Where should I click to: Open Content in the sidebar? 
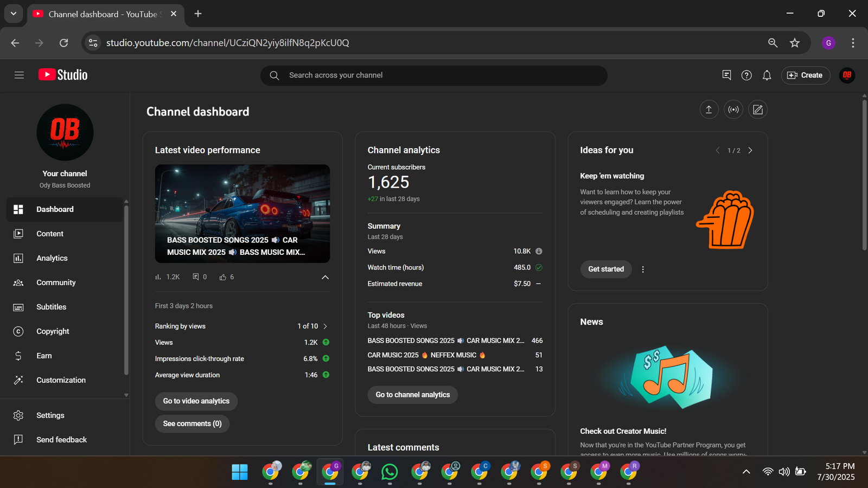point(65,234)
